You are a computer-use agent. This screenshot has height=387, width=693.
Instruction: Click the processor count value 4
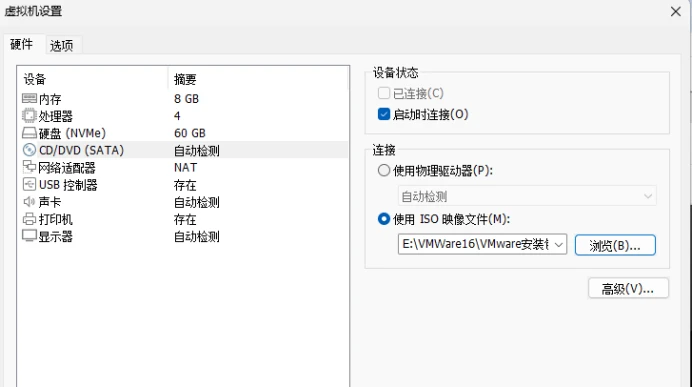point(177,116)
